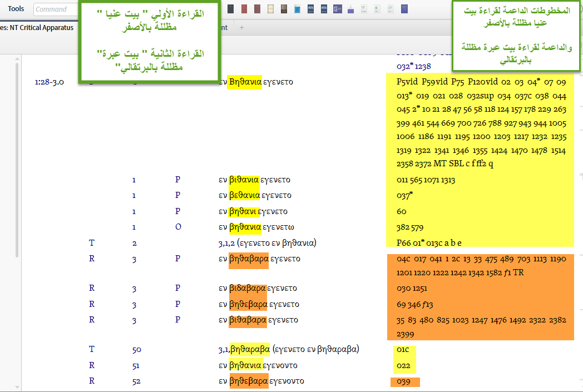The width and height of the screenshot is (583, 392).
Task: Open the wide purple resource shortcut icon
Action: pyautogui.click(x=337, y=9)
